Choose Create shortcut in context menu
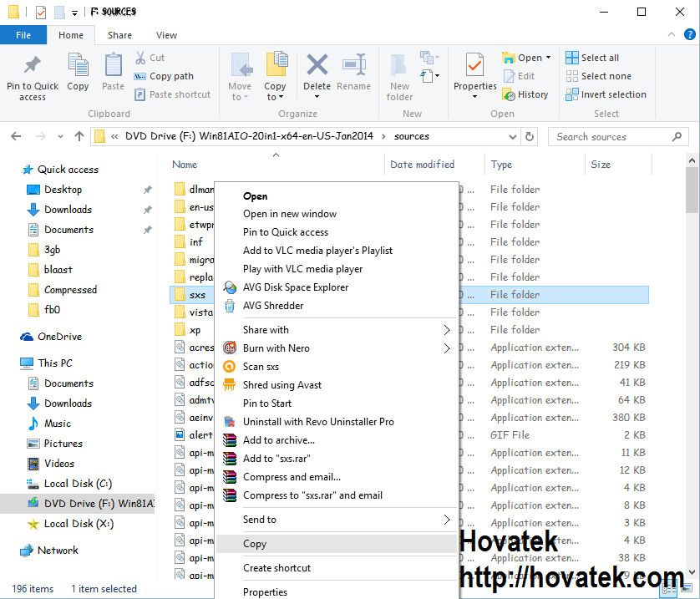 (337, 568)
